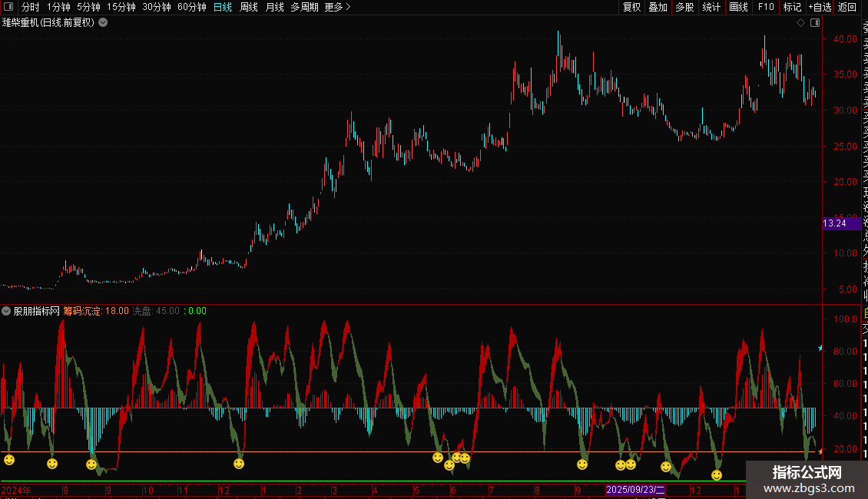Select the 5分钟 period tab
Screen dimensions: 868x499
pos(88,7)
